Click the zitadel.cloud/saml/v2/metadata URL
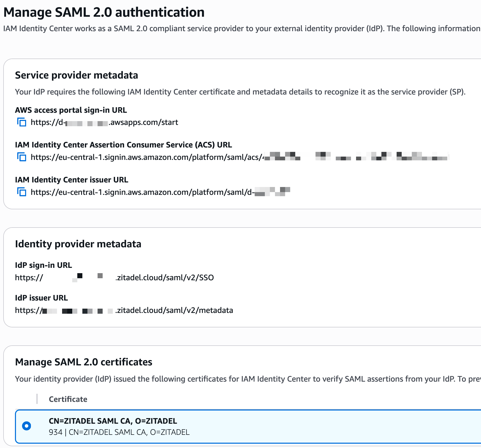481x448 pixels. pyautogui.click(x=174, y=310)
